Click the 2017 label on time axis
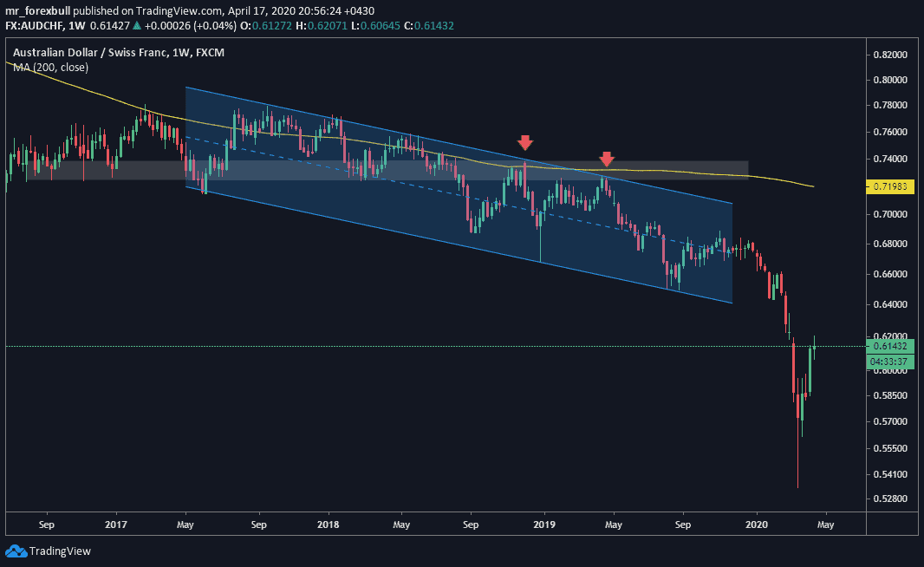Screen dimensions: 924x567 click(114, 525)
